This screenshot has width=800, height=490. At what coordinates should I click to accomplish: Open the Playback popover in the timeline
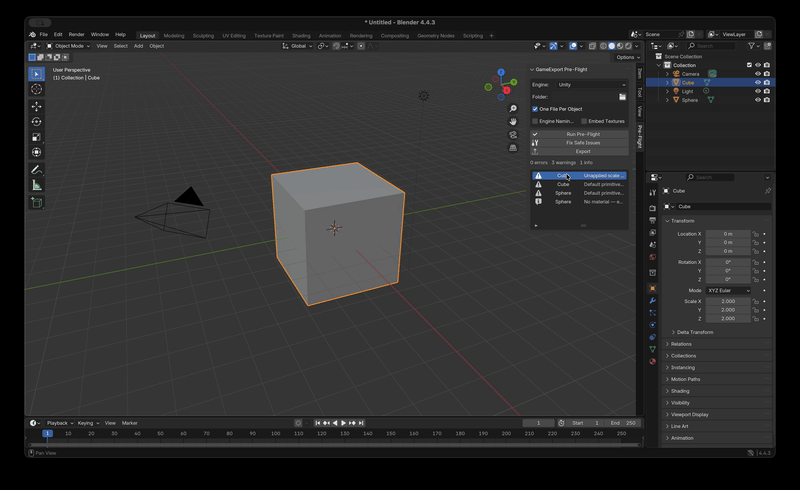tap(60, 423)
